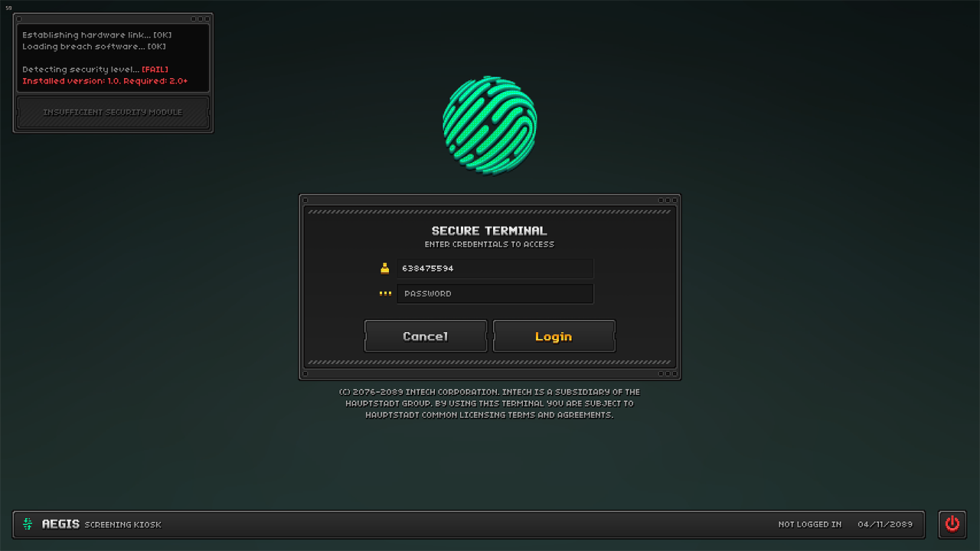Click the yellow Login button

point(554,336)
